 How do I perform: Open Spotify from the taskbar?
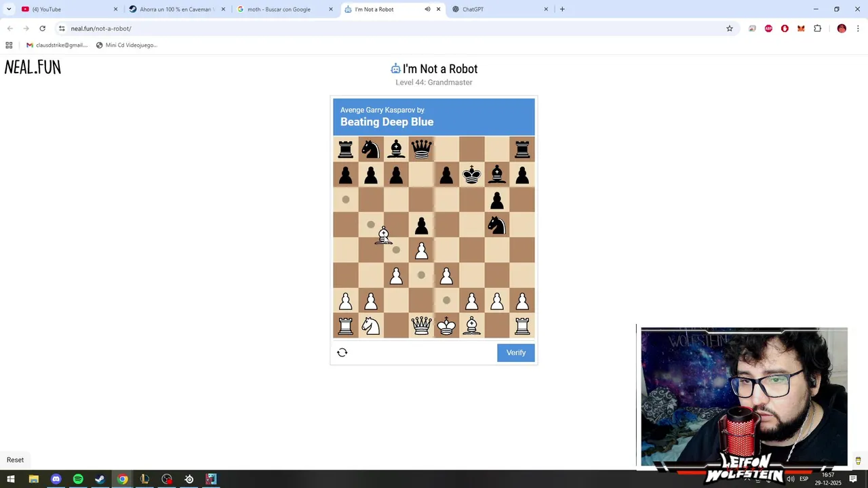(x=78, y=479)
